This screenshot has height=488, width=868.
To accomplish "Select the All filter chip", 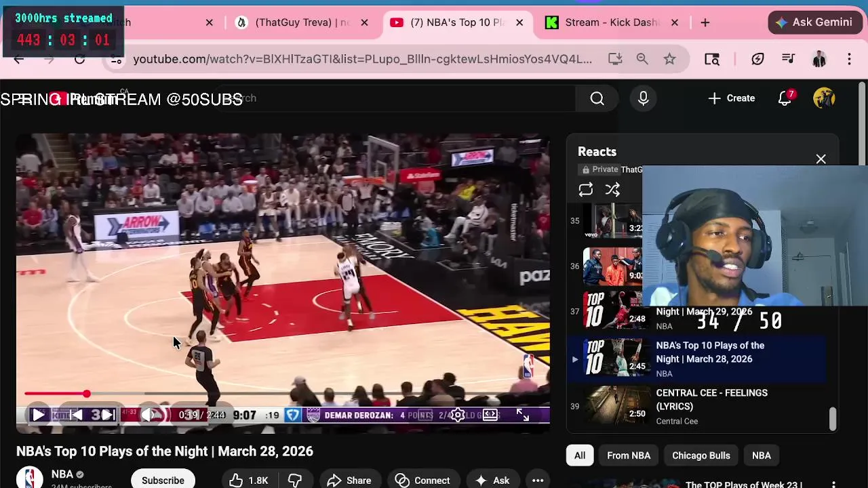I will [580, 455].
